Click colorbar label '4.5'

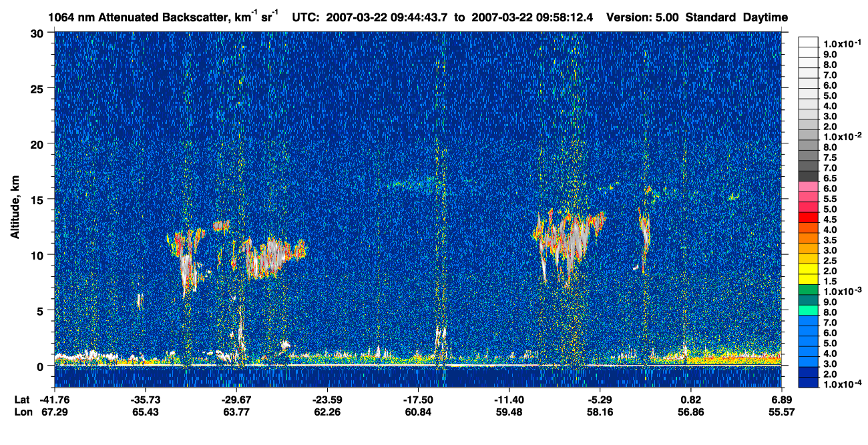point(830,219)
